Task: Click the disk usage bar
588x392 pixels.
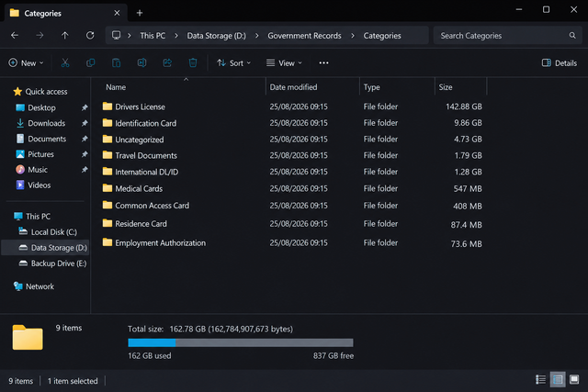Action: click(x=241, y=342)
